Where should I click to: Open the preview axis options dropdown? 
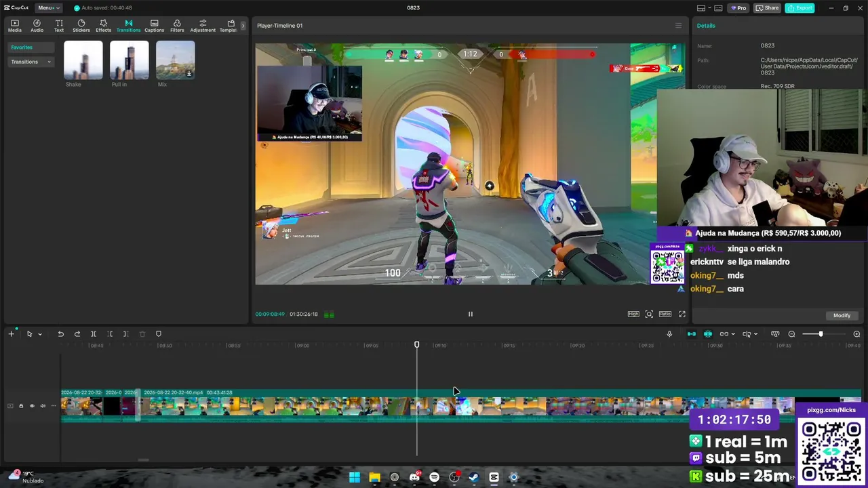(x=755, y=334)
